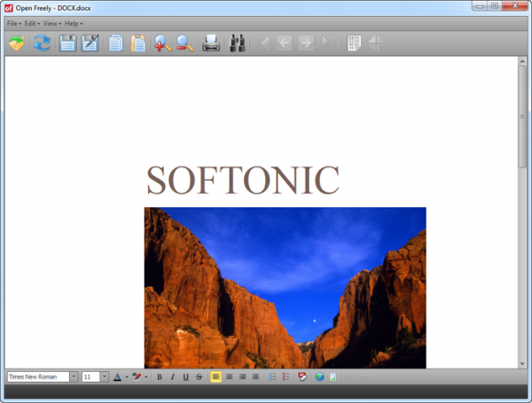
Task: Zoom in with the red plus magnifier
Action: point(163,43)
